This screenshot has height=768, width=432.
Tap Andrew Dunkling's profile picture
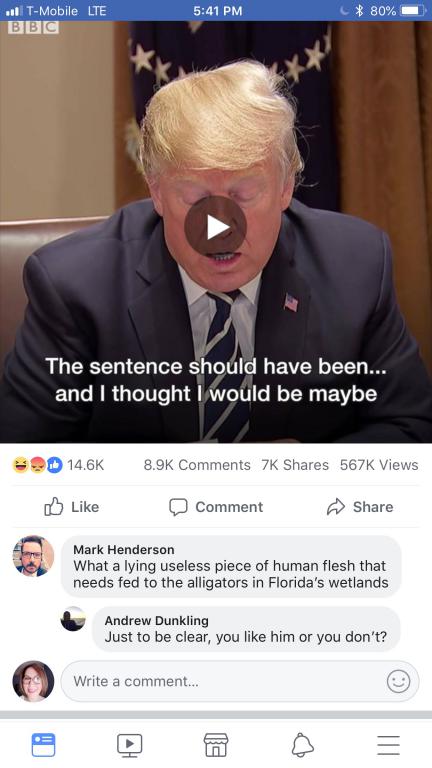pos(73,619)
